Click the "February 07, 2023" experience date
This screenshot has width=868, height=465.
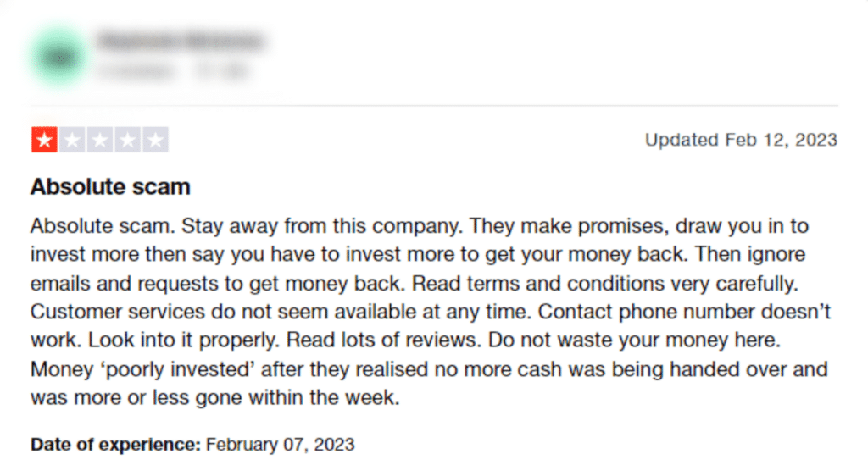point(280,445)
